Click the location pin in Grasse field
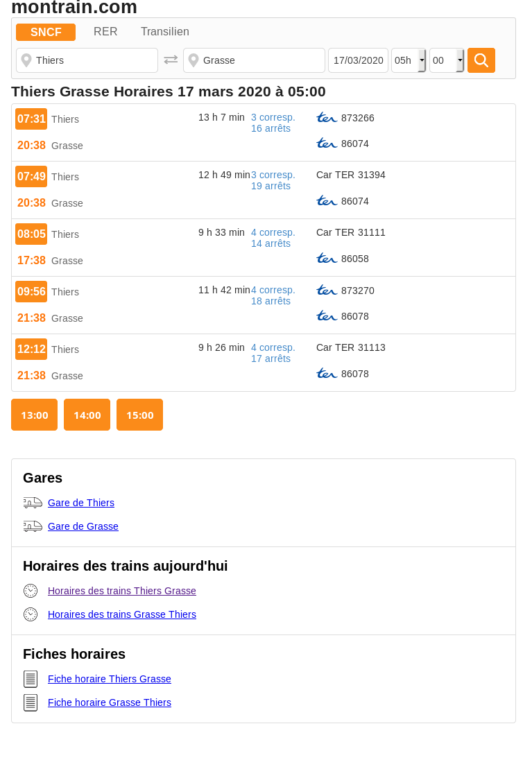The width and height of the screenshot is (532, 760). (194, 60)
